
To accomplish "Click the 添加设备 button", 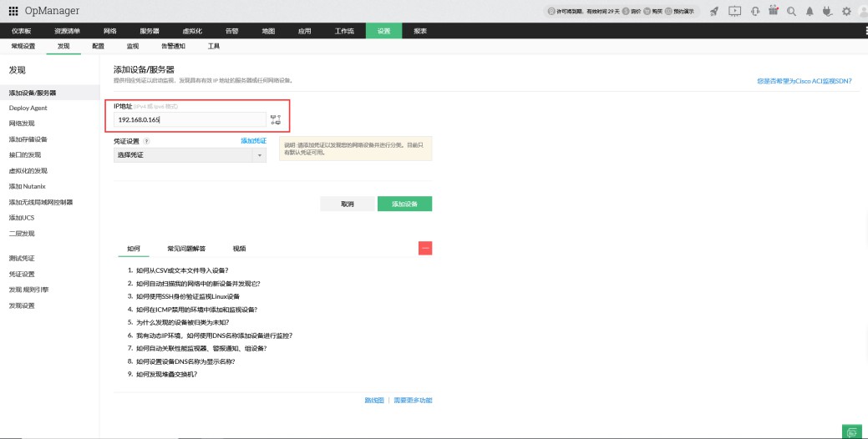I will 404,204.
